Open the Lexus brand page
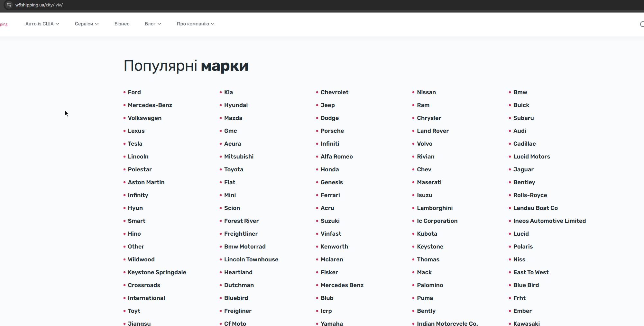This screenshot has height=326, width=644. coord(136,131)
